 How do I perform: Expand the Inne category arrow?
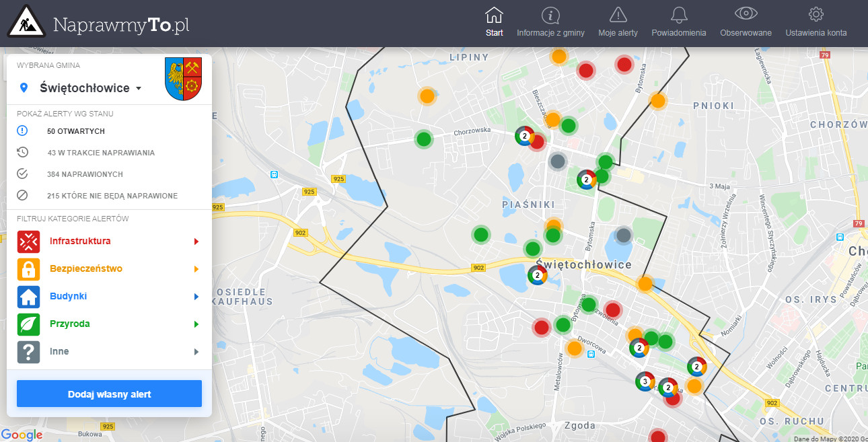pyautogui.click(x=196, y=352)
